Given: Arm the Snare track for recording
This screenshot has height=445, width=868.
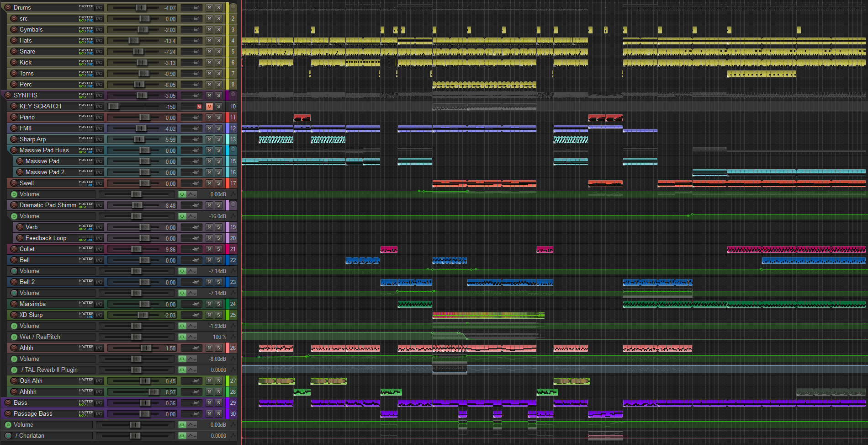Looking at the screenshot, I should pyautogui.click(x=14, y=52).
